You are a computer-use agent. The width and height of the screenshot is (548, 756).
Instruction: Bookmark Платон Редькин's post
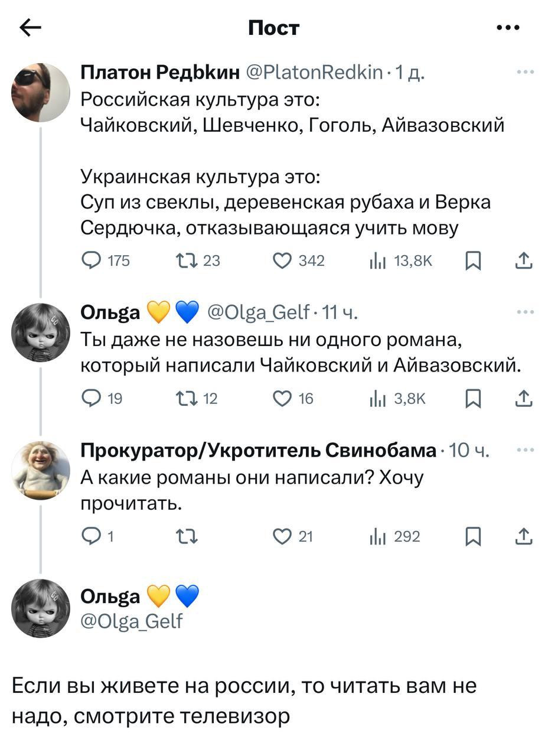pos(472,260)
